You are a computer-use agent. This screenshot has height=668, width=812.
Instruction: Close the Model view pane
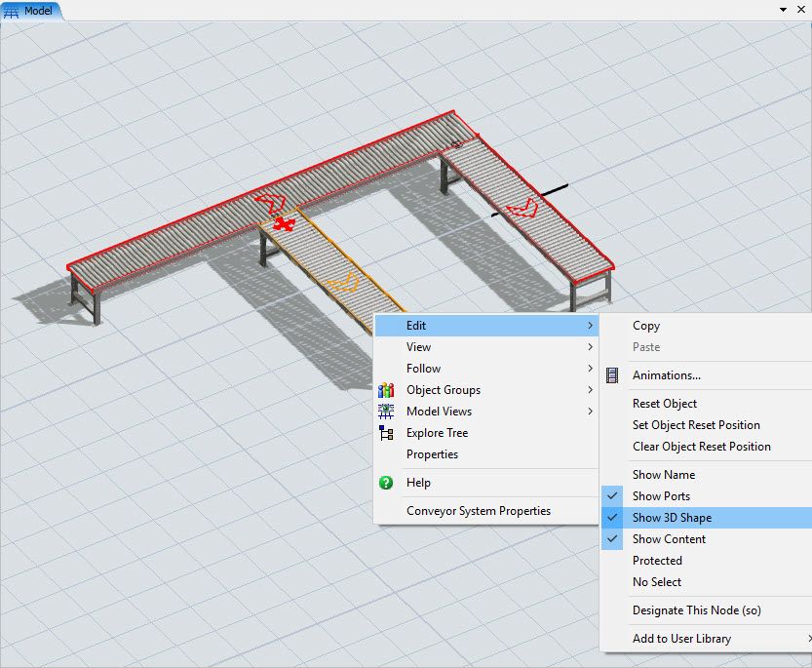(800, 10)
